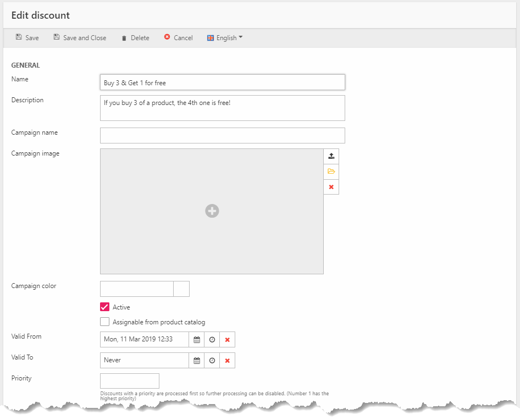The image size is (520, 420).
Task: Click the Campaign name input field
Action: (x=222, y=135)
